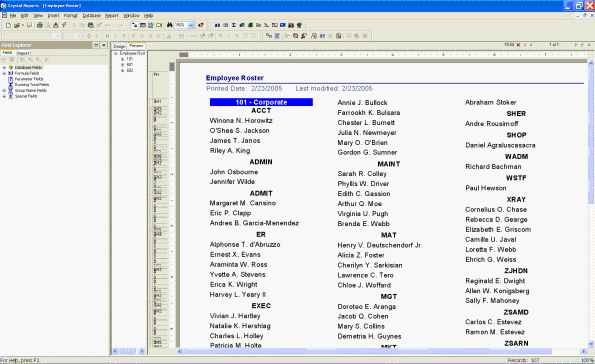Click employee name Winona N. Horowitz
Viewport: 595px width, 364px height.
pos(241,121)
